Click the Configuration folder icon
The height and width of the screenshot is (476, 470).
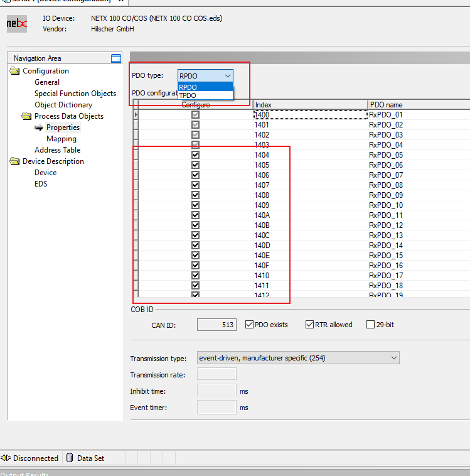(x=14, y=71)
